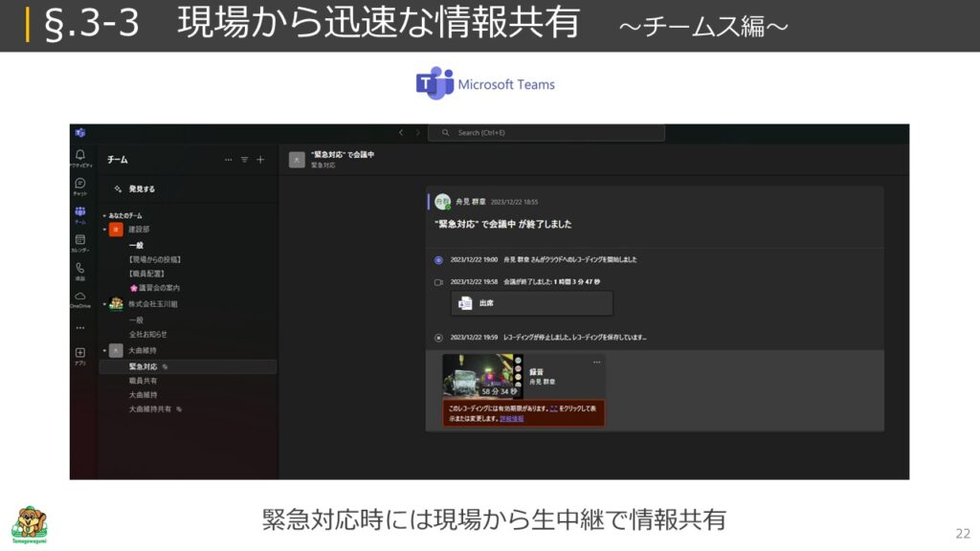Open the Calendar icon in sidebar
This screenshot has height=551, width=980.
[80, 240]
